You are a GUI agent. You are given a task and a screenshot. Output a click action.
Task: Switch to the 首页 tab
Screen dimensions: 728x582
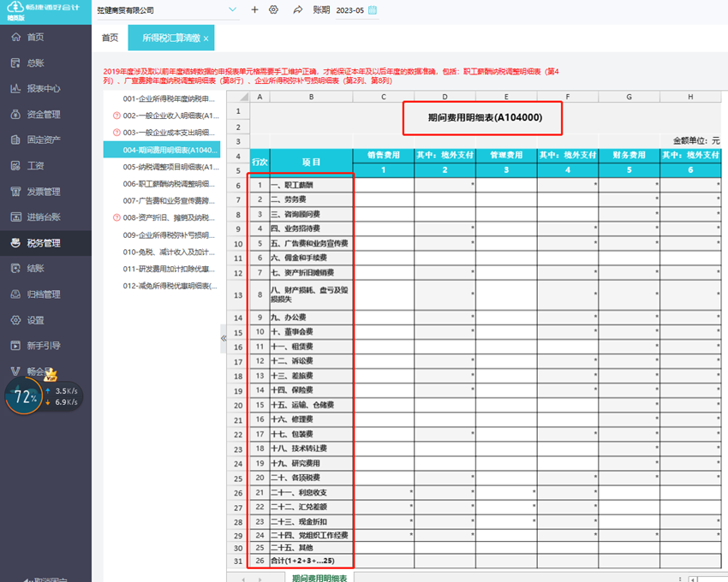pyautogui.click(x=110, y=39)
